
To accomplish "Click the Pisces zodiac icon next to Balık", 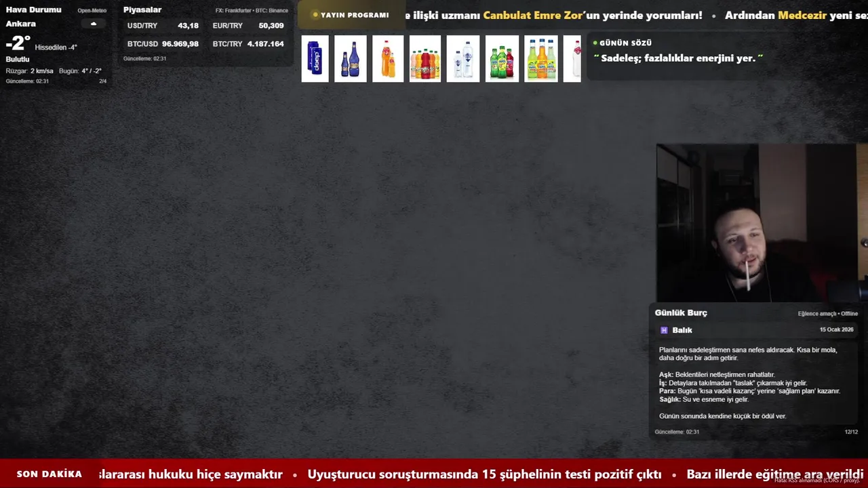I will [664, 330].
